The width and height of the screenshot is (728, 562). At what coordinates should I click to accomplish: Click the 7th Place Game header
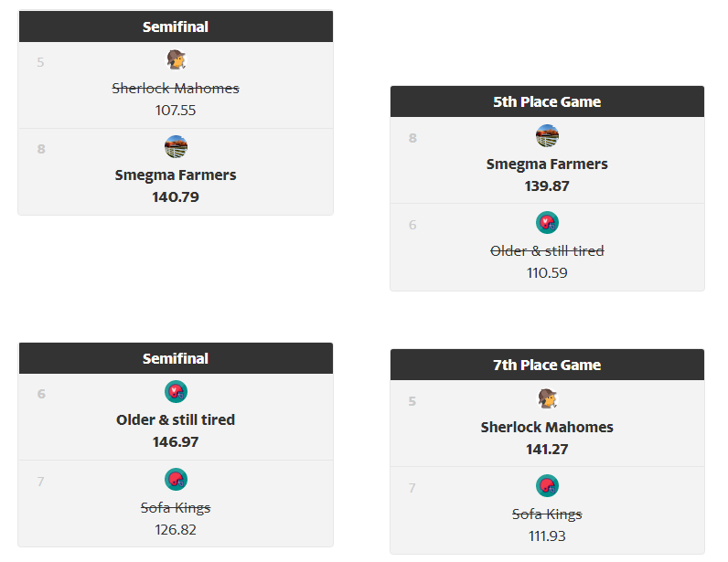coord(548,365)
